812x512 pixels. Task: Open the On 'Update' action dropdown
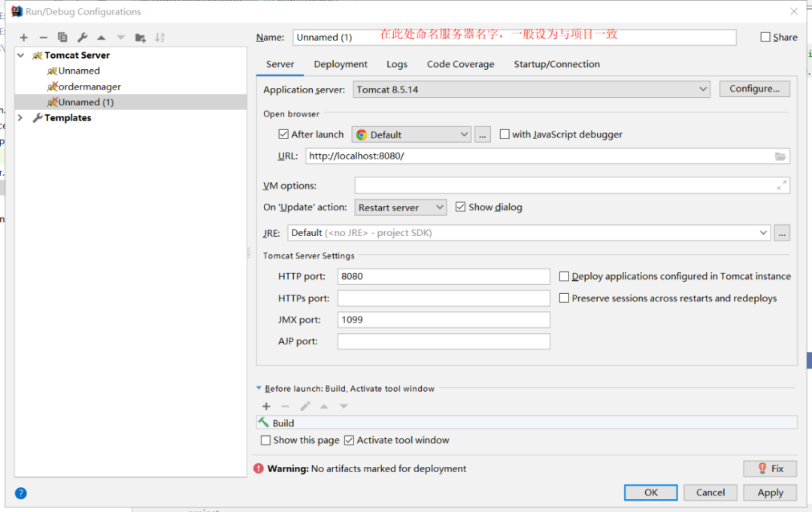(x=401, y=208)
